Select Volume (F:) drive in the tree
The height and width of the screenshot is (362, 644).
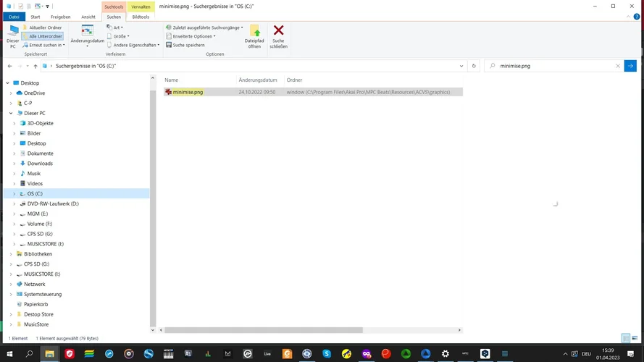click(39, 224)
